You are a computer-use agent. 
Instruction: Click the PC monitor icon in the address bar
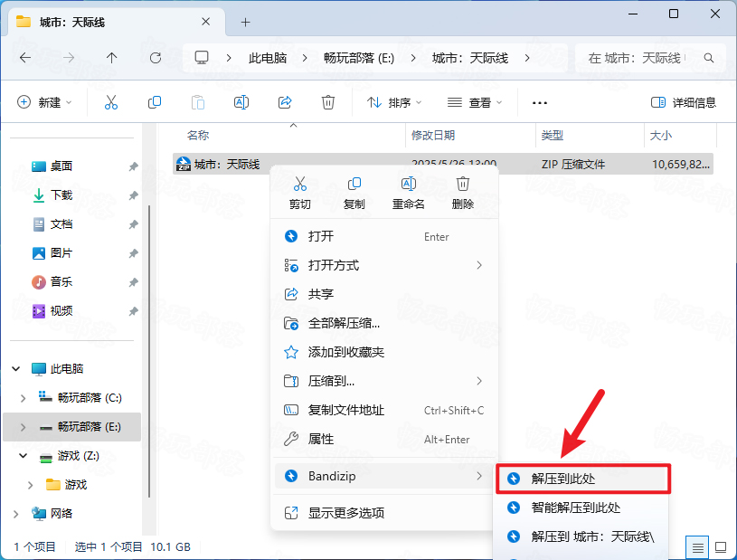(202, 58)
